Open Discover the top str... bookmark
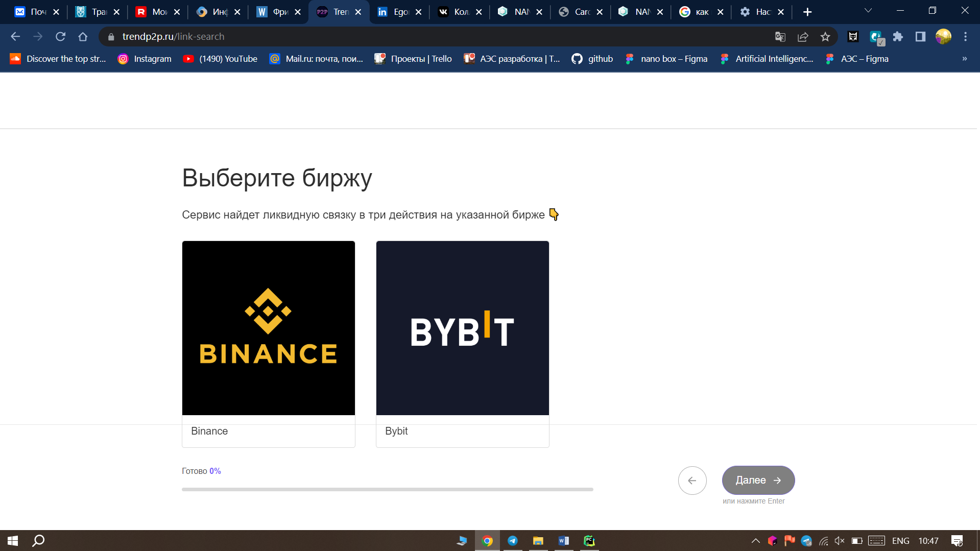Viewport: 980px width, 551px height. [x=58, y=59]
